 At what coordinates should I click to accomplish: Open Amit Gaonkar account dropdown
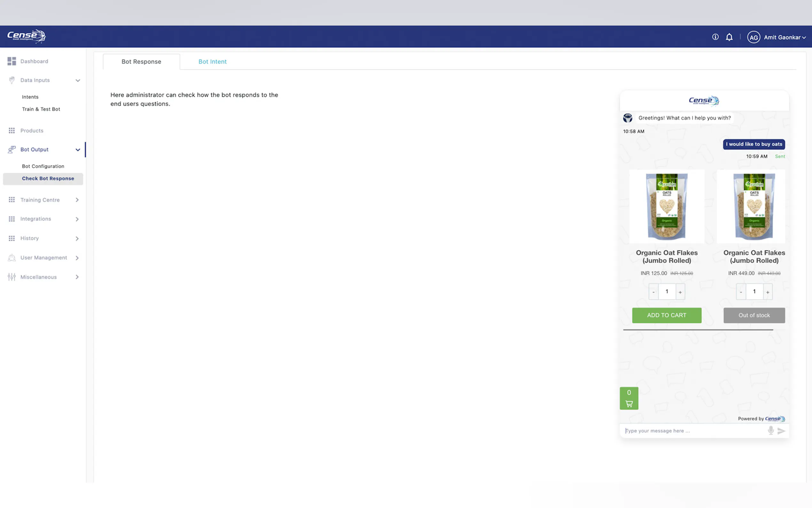click(x=785, y=37)
